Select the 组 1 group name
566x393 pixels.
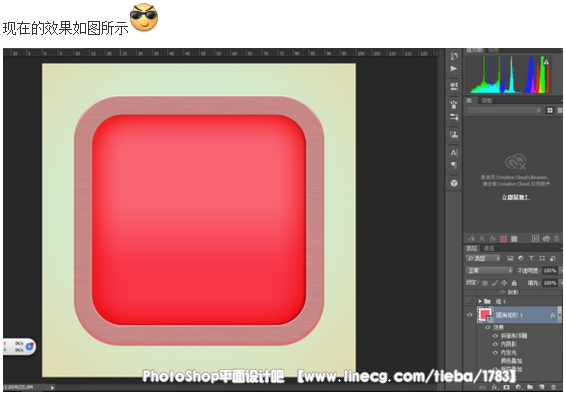(501, 301)
